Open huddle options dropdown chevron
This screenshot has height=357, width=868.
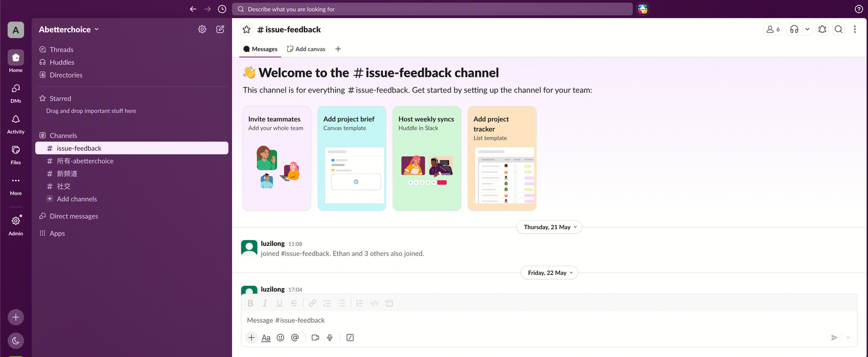(x=807, y=30)
